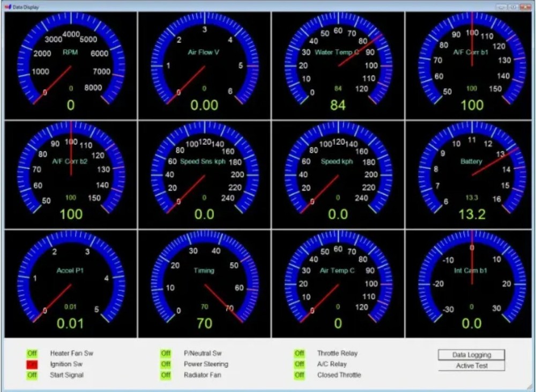Click the Data Display title bar icon
Viewport: 536px width, 392px height.
coord(8,7)
